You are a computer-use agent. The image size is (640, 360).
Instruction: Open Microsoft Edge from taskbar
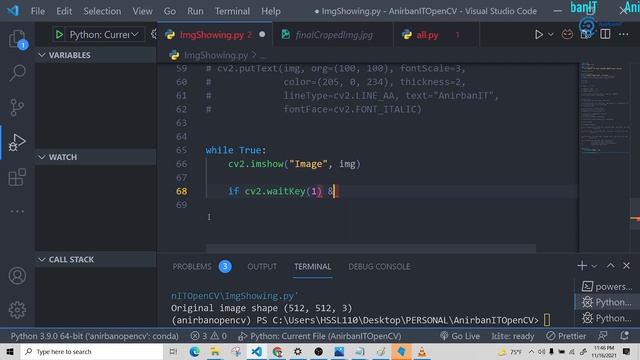pyautogui.click(x=194, y=351)
